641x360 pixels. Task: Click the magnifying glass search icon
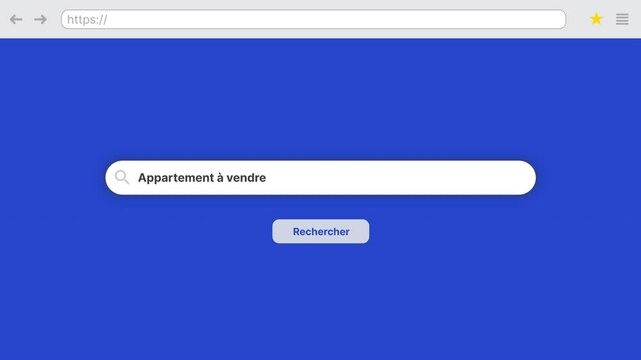(x=122, y=177)
